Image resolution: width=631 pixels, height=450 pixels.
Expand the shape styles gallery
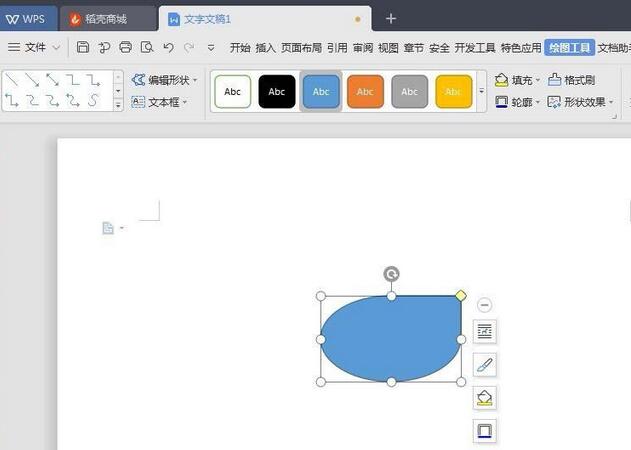(481, 91)
